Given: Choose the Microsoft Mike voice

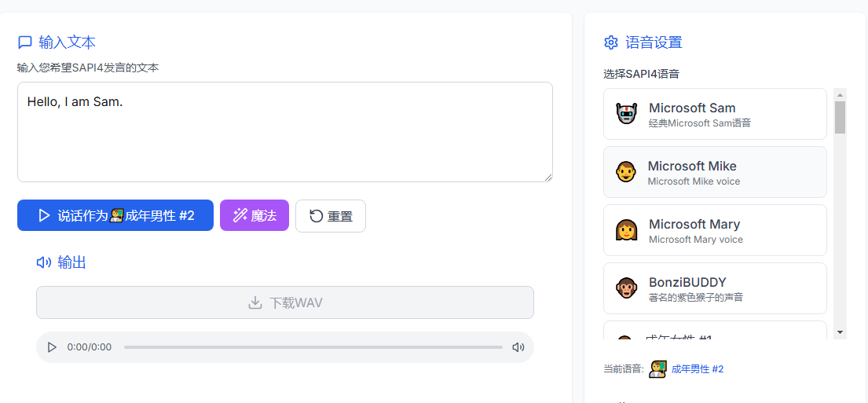Looking at the screenshot, I should pos(715,172).
